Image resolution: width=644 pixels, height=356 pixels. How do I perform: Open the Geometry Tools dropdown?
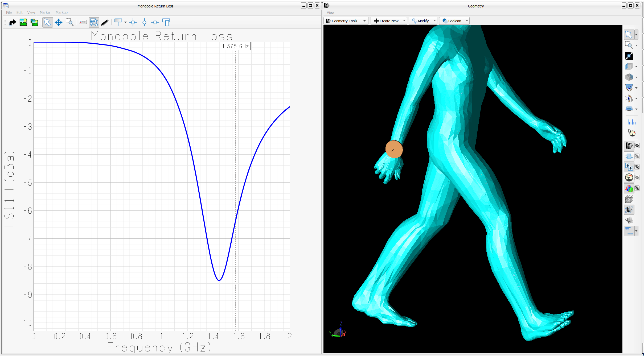(x=346, y=21)
